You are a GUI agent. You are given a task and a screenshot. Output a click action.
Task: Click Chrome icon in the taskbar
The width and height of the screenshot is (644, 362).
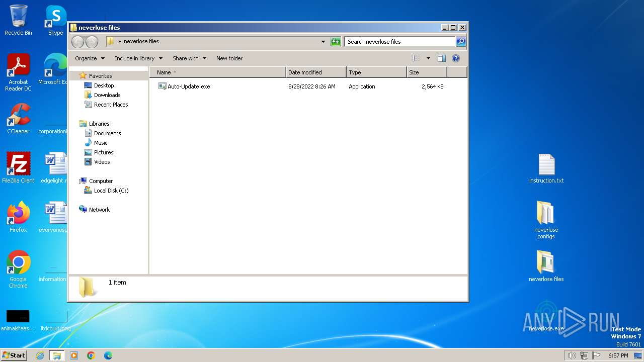point(91,355)
